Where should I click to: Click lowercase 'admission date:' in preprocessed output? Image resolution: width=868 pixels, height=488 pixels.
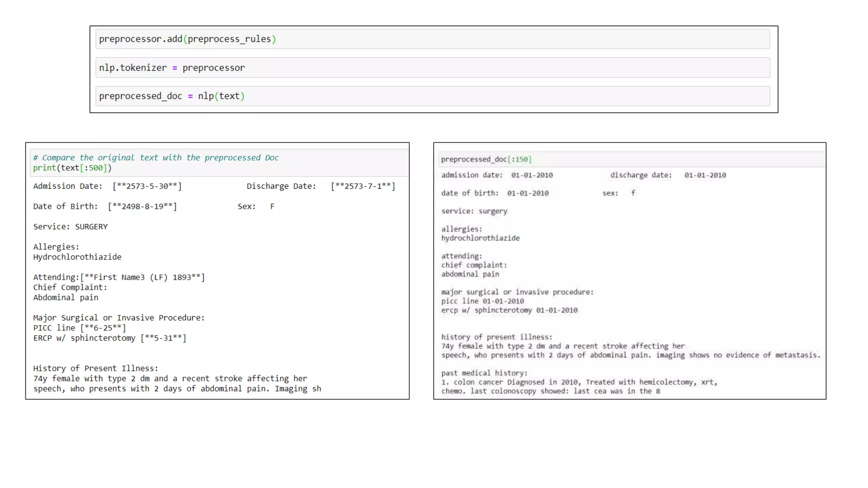(472, 175)
